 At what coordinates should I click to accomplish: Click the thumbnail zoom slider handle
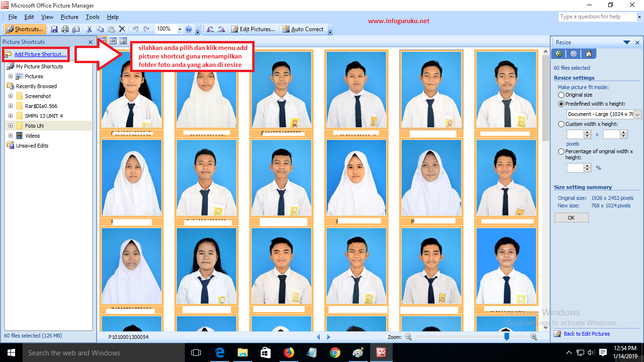pyautogui.click(x=507, y=337)
